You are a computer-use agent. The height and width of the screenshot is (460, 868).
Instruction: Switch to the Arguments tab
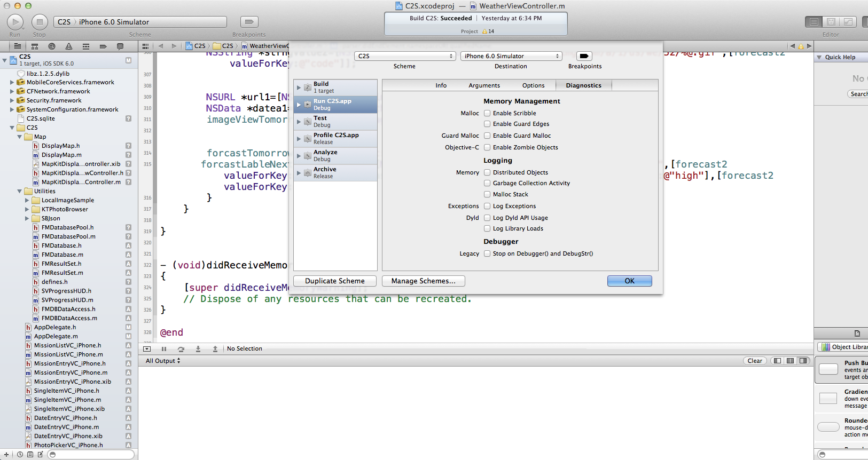coord(484,85)
